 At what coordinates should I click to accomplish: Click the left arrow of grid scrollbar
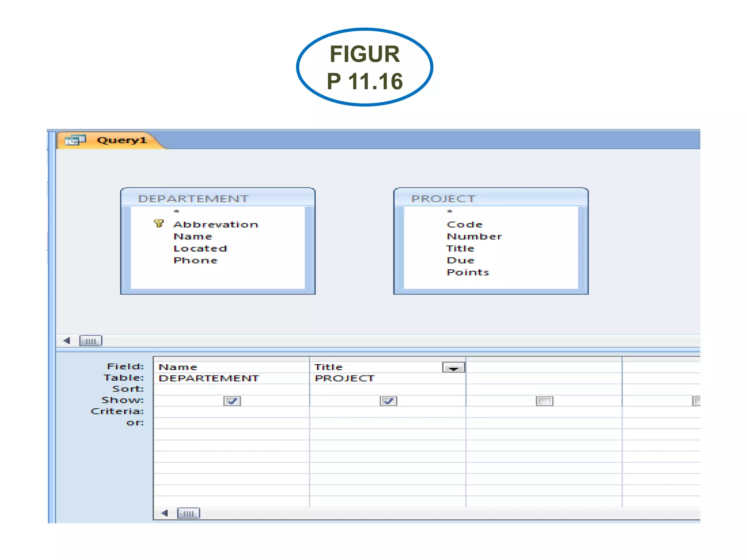click(165, 513)
